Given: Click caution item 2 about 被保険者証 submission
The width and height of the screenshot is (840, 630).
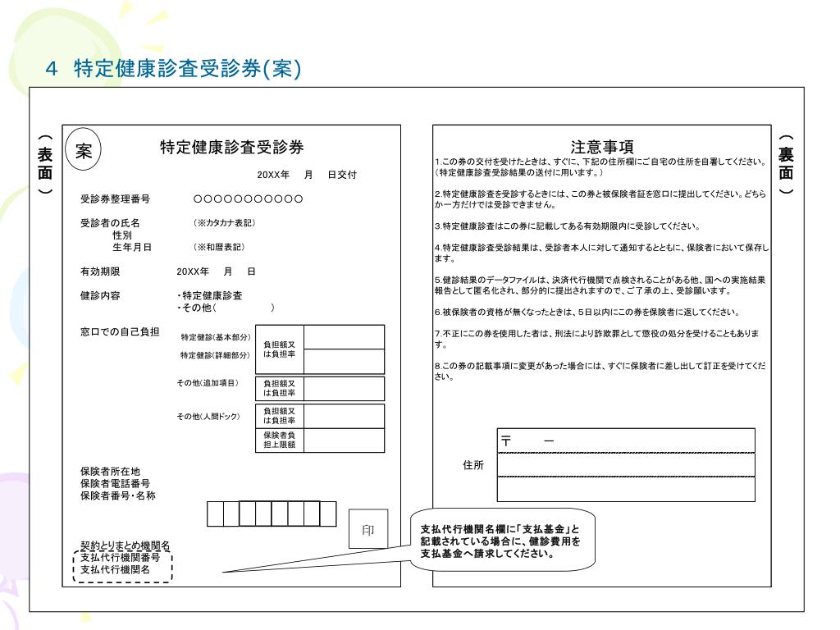Looking at the screenshot, I should [600, 199].
